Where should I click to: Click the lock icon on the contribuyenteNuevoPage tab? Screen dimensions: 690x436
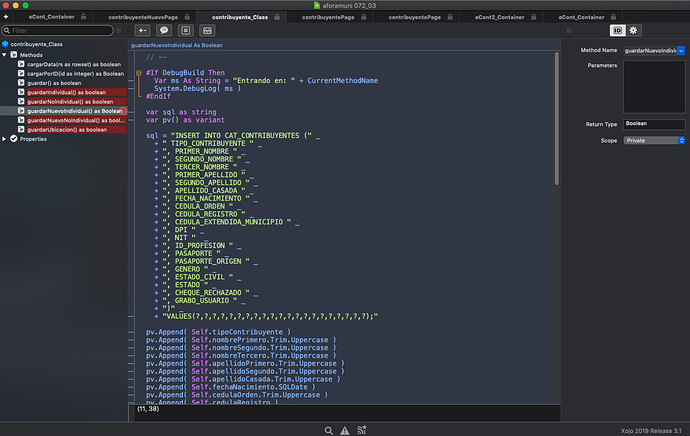click(187, 17)
